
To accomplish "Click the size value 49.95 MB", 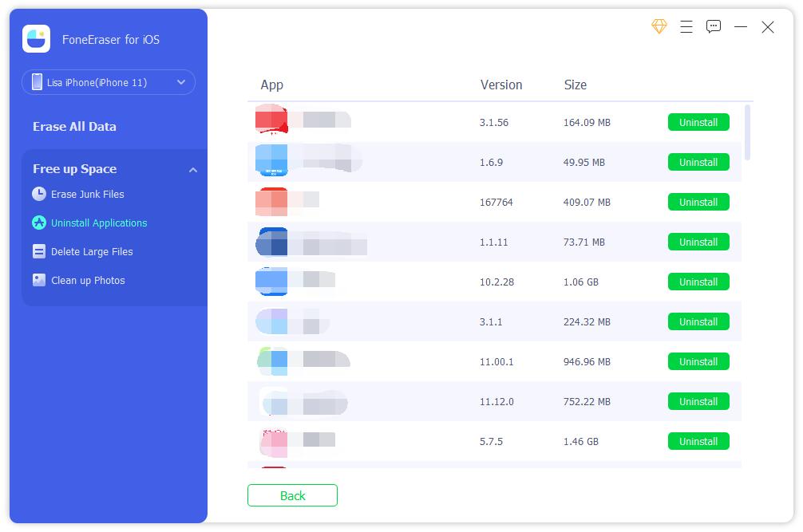I will pyautogui.click(x=583, y=162).
